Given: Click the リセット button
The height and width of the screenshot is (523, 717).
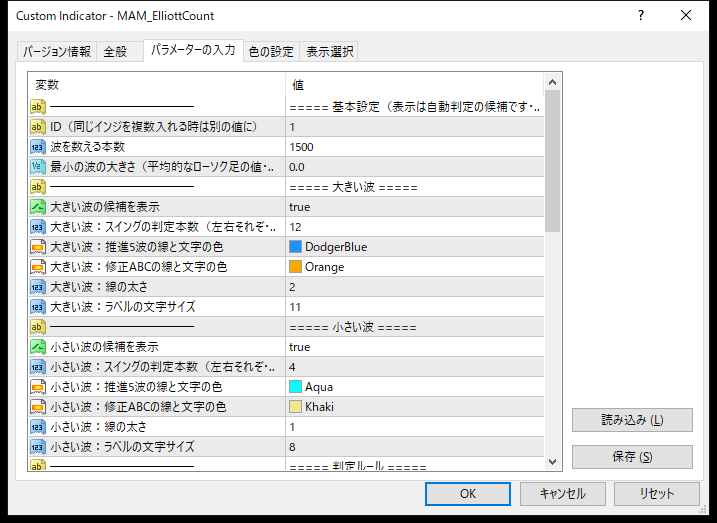Looking at the screenshot, I should coord(657,494).
